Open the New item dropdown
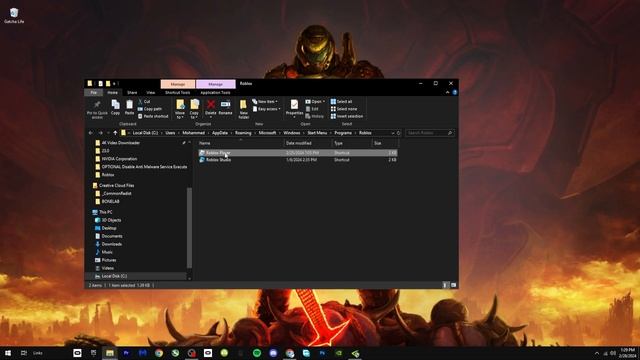The image size is (640, 360). tap(265, 101)
